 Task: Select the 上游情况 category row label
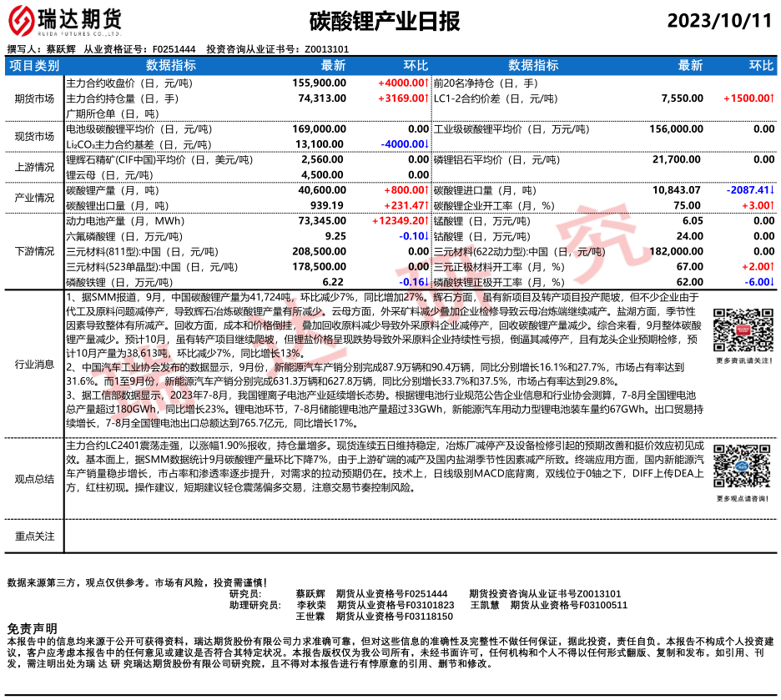pyautogui.click(x=34, y=166)
